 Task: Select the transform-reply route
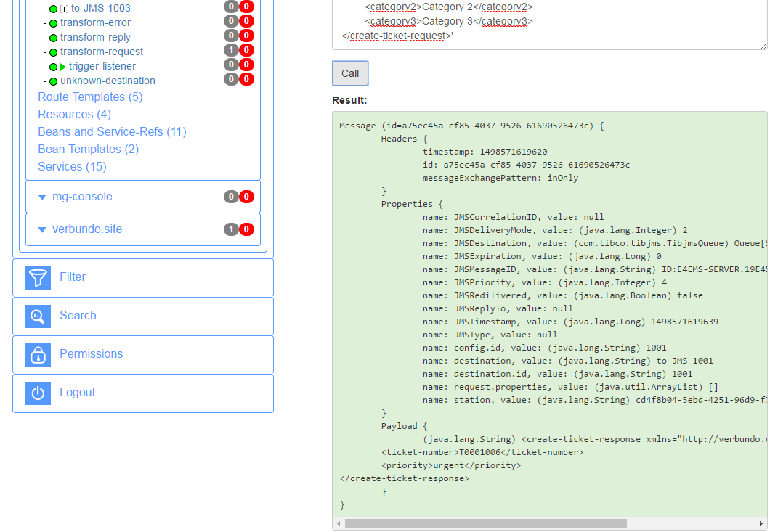[x=95, y=37]
